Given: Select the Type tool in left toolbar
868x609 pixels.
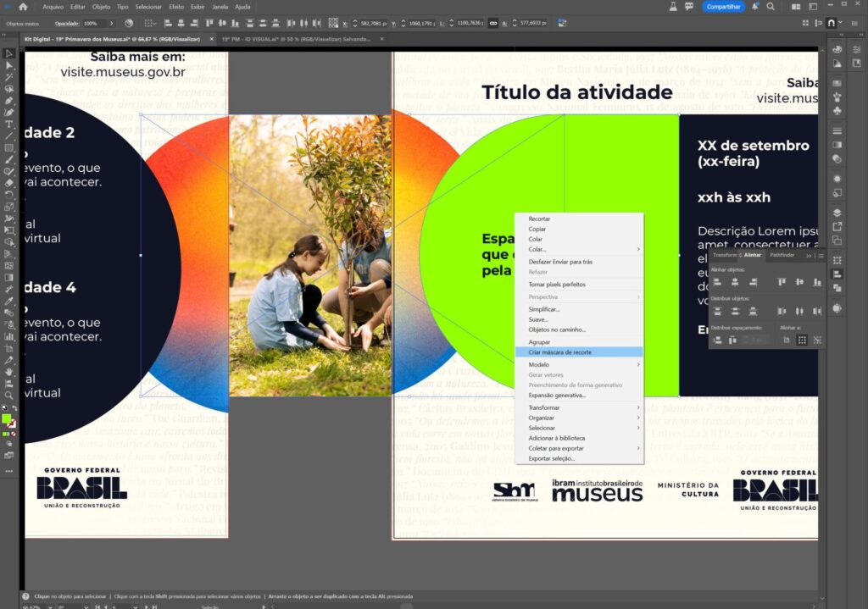Looking at the screenshot, I should pos(9,124).
